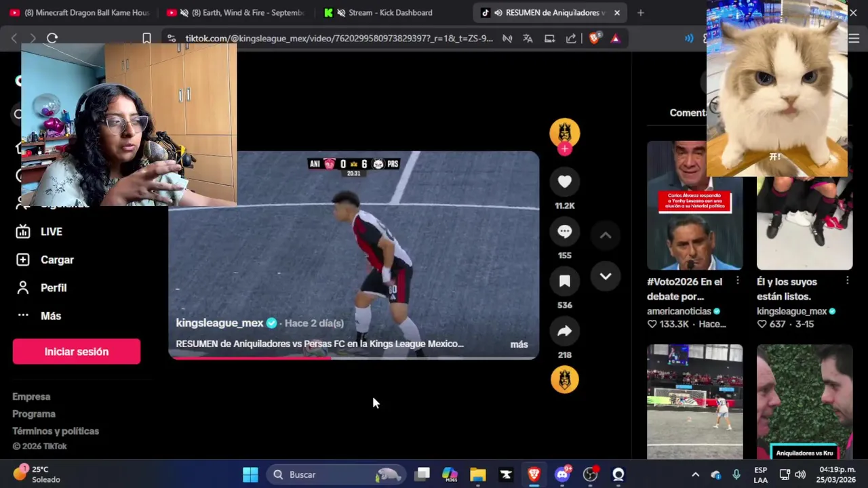This screenshot has width=868, height=488.
Task: Open options menu for 'Él y los suyos' video
Action: click(x=848, y=281)
